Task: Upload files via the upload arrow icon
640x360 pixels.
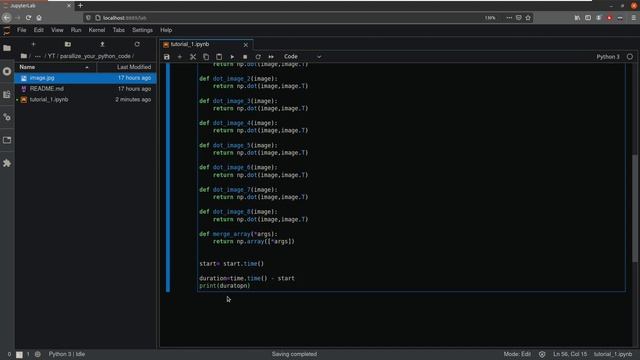Action: click(102, 44)
